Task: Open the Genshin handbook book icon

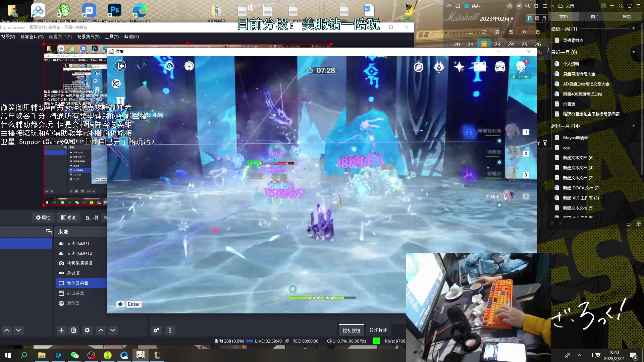Action: click(480, 67)
